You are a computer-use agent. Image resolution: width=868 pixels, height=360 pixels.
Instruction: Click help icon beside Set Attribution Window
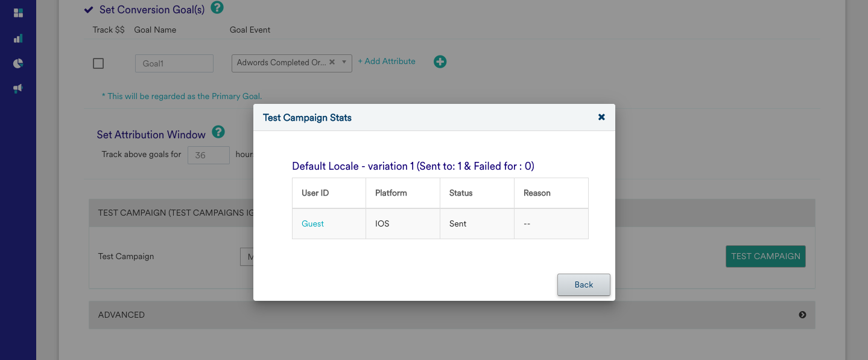click(218, 132)
